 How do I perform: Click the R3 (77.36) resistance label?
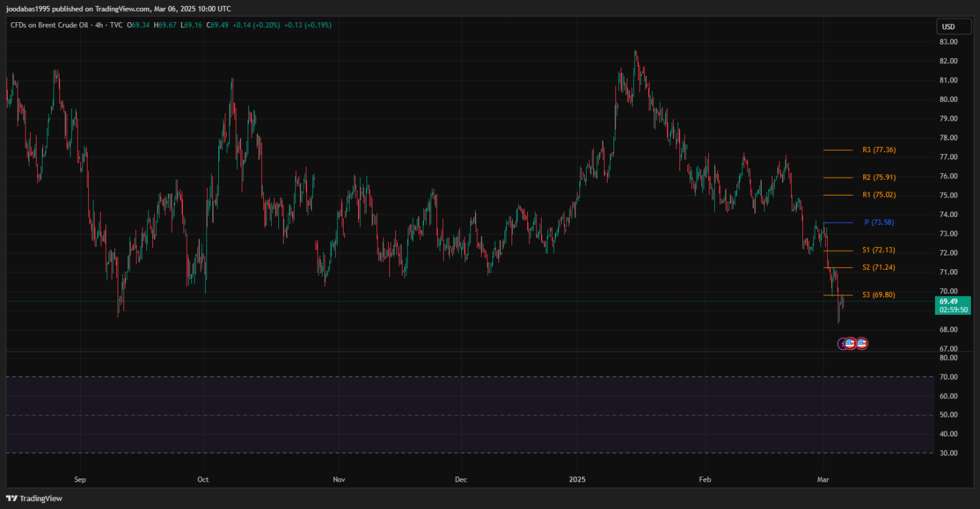pyautogui.click(x=879, y=150)
